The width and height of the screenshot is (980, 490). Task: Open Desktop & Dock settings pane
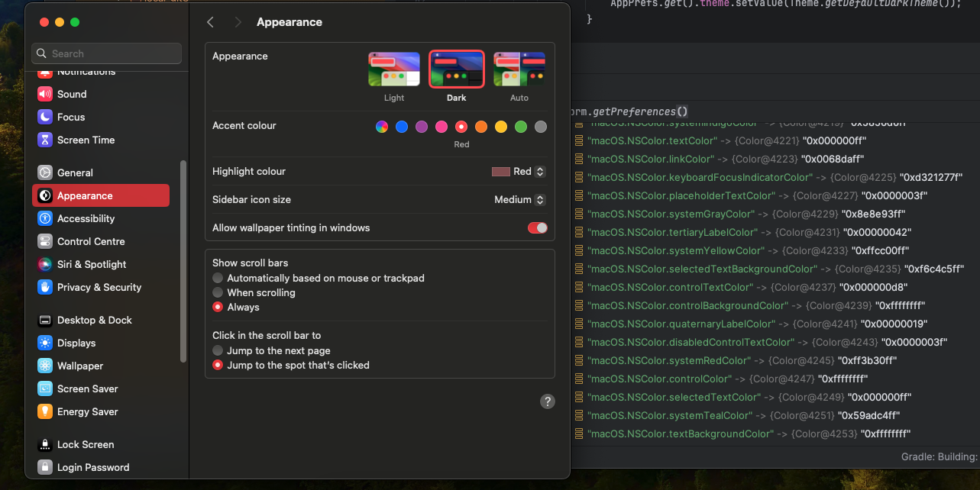(x=94, y=320)
